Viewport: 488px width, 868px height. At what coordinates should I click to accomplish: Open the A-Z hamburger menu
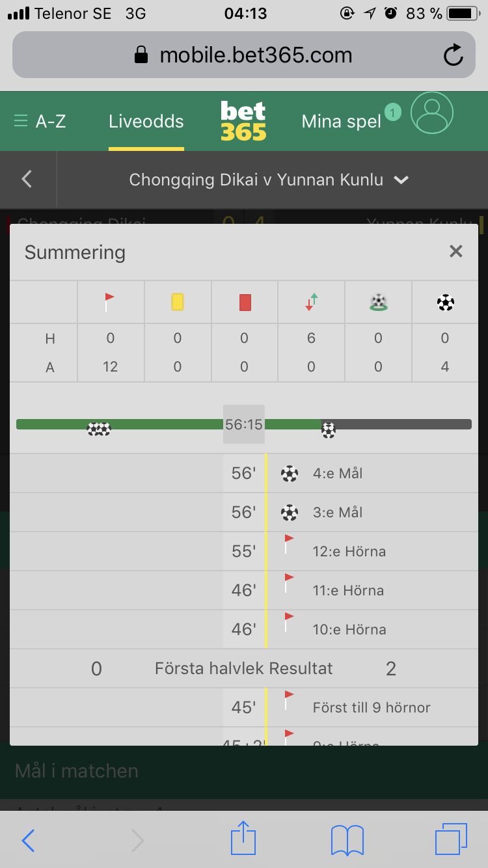(x=40, y=121)
